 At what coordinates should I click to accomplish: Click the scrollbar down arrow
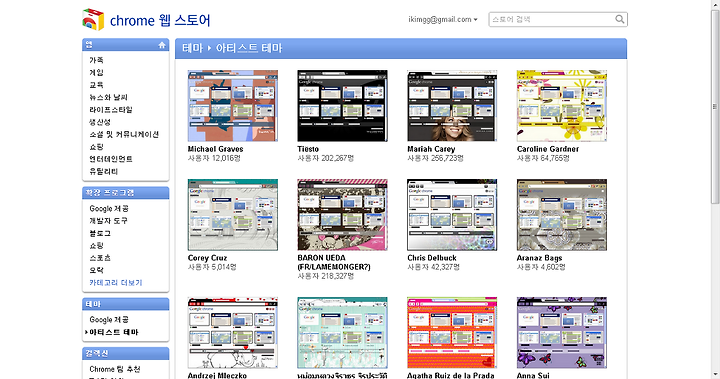click(715, 375)
